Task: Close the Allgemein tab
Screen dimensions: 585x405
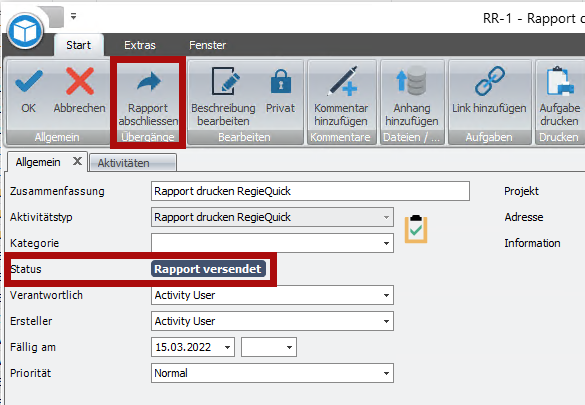Action: [77, 161]
